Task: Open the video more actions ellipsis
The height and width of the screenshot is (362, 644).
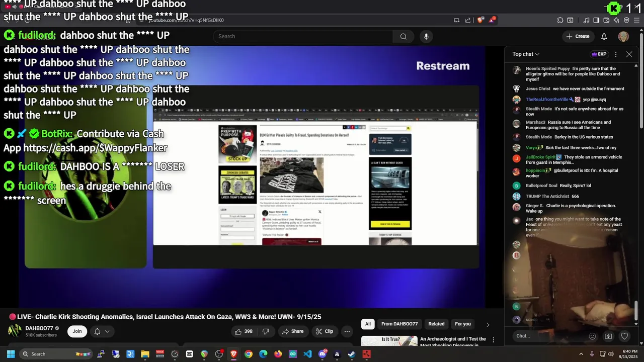Action: [347, 331]
